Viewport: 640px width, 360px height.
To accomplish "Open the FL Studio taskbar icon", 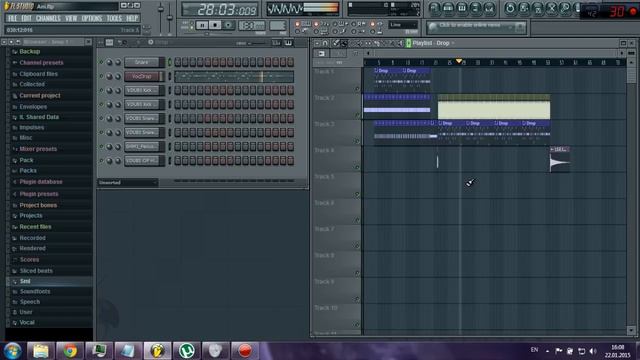I will click(157, 351).
